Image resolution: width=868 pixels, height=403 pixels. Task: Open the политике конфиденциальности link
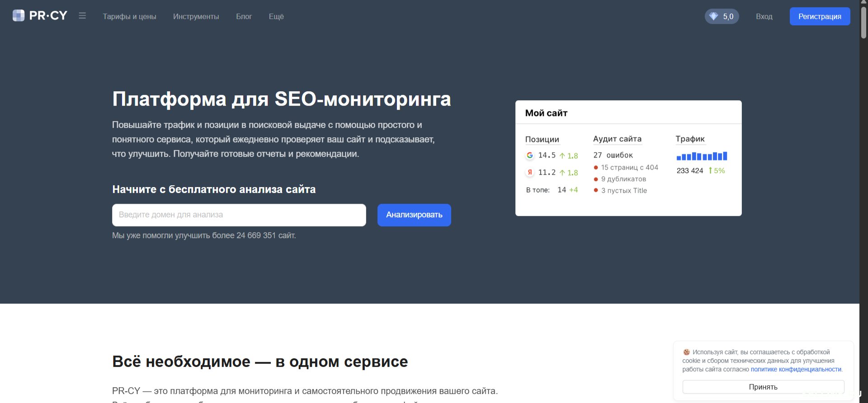pyautogui.click(x=796, y=370)
